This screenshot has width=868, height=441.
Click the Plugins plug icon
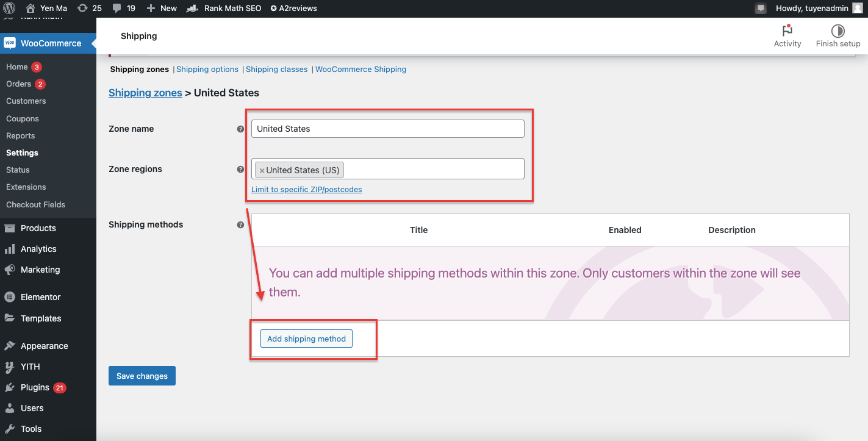click(x=10, y=387)
